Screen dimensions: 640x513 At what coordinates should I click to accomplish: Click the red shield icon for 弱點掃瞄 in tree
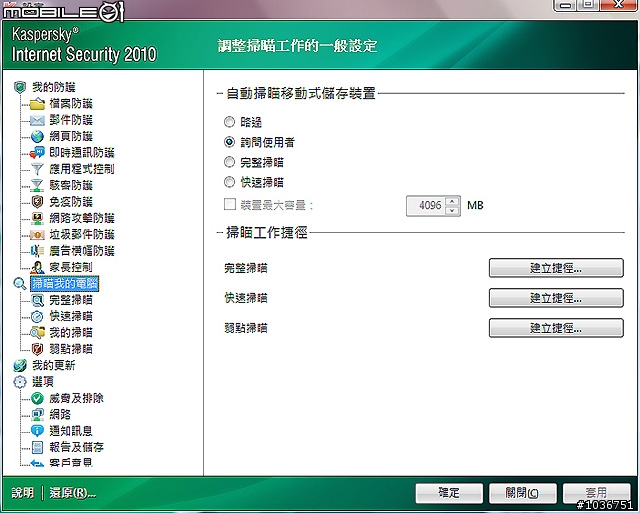pyautogui.click(x=37, y=349)
